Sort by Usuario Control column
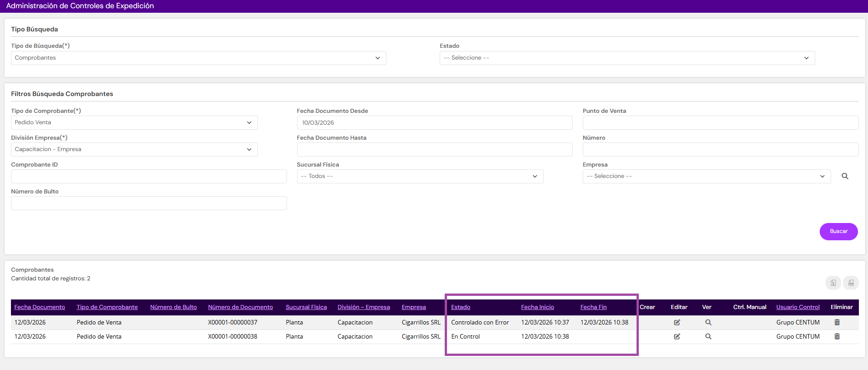The height and width of the screenshot is (370, 868). click(x=798, y=307)
